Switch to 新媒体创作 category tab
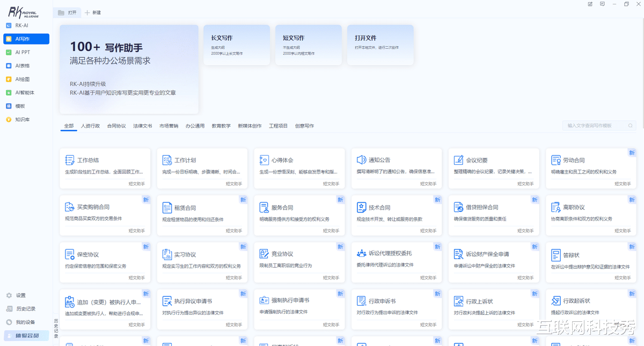The image size is (644, 346). pyautogui.click(x=250, y=126)
